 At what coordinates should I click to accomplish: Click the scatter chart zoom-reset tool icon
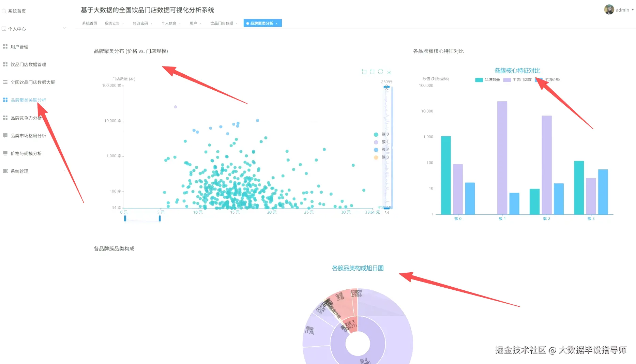372,72
